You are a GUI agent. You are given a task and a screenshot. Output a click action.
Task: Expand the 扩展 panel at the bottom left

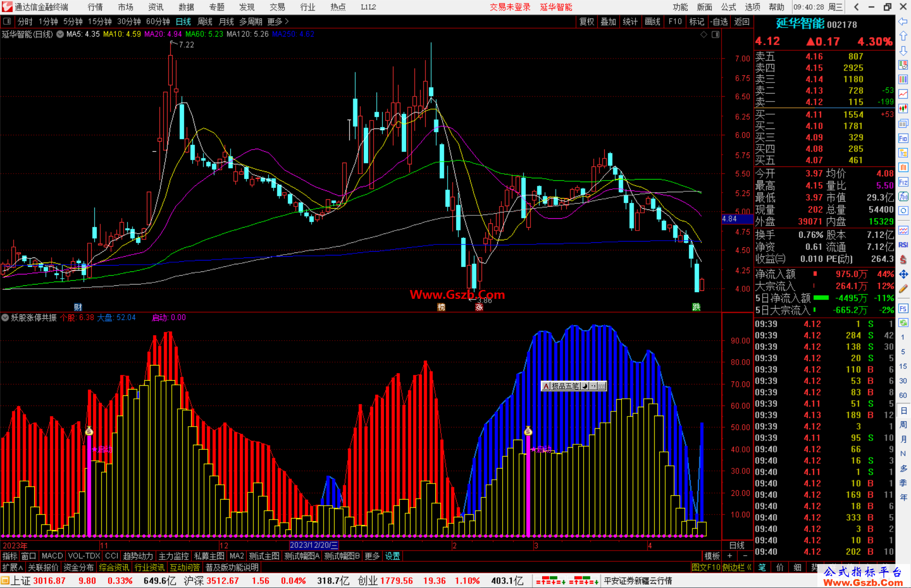13,568
